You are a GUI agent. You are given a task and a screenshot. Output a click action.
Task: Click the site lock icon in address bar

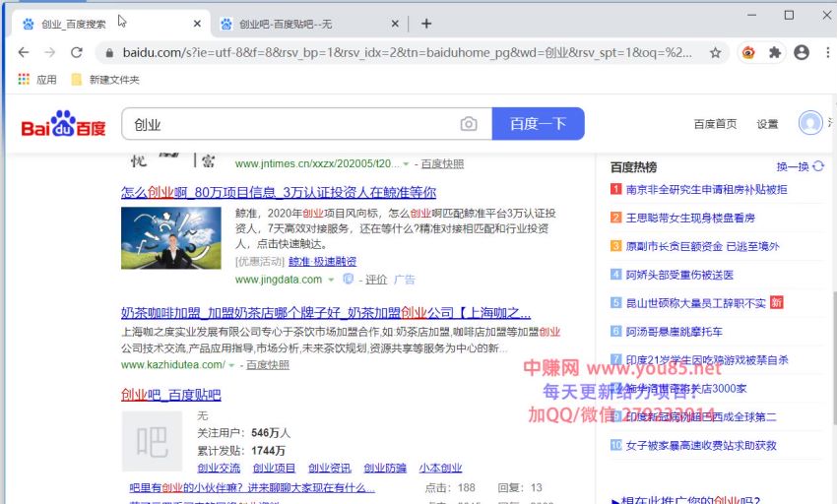(x=109, y=52)
